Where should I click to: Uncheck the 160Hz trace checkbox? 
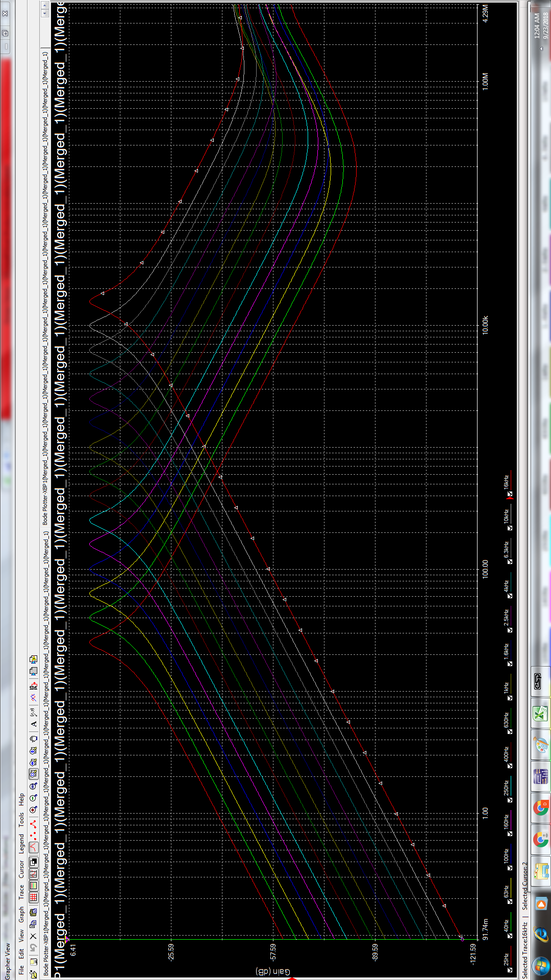[509, 834]
